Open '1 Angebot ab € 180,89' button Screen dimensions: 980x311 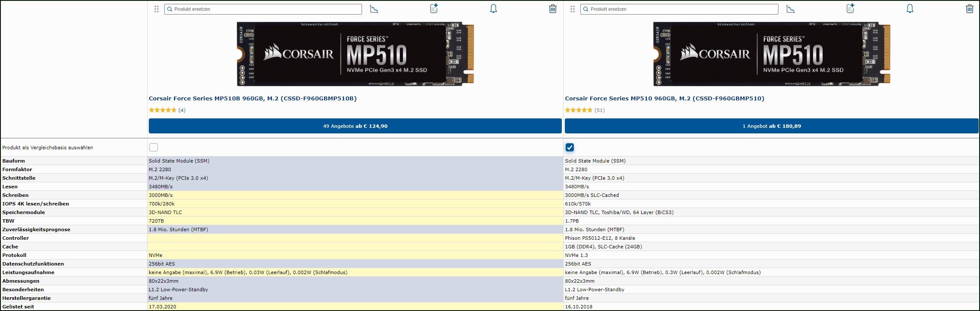pos(772,126)
